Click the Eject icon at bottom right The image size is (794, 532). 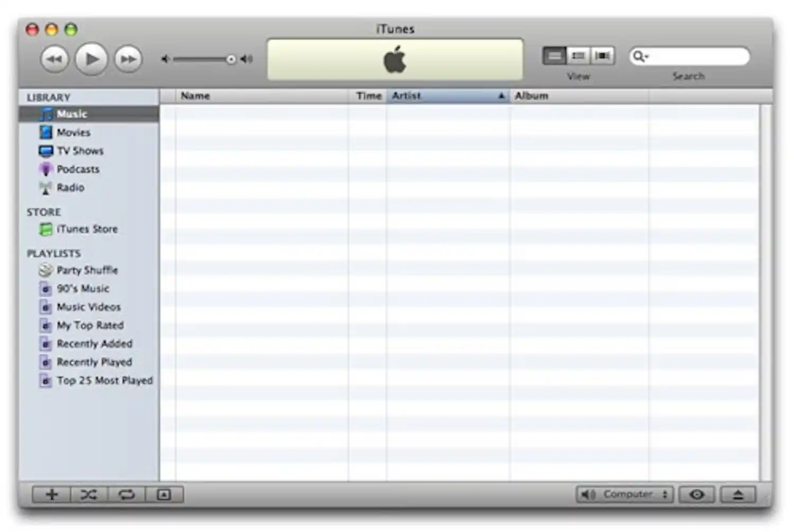click(738, 494)
